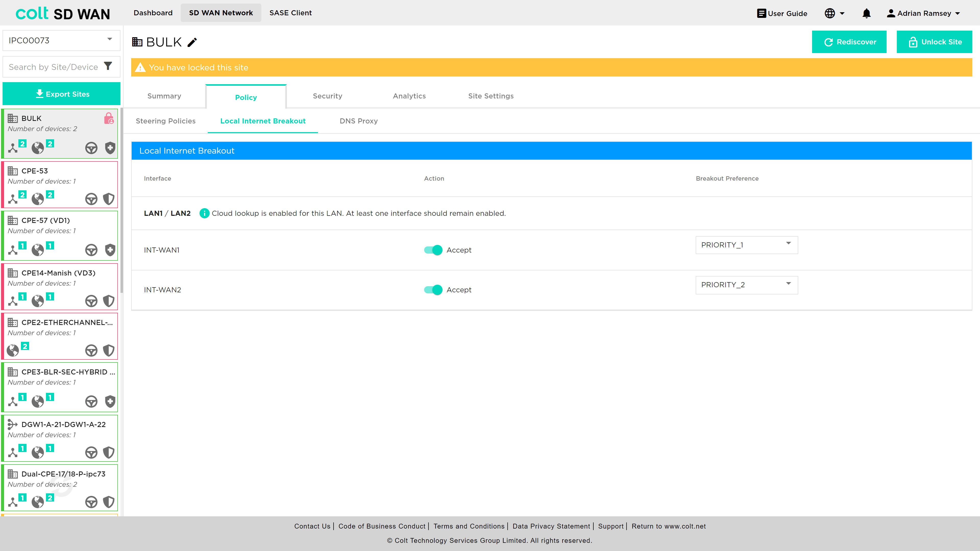The image size is (980, 551).
Task: Click the shield icon on CPE14-Manish (VD3) card
Action: [109, 300]
